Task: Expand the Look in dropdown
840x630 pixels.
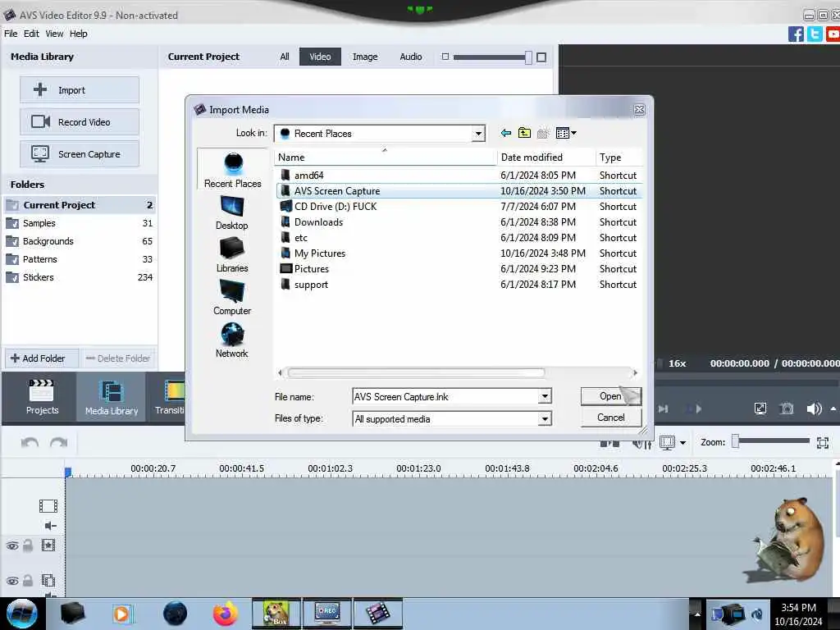Action: [x=478, y=134]
